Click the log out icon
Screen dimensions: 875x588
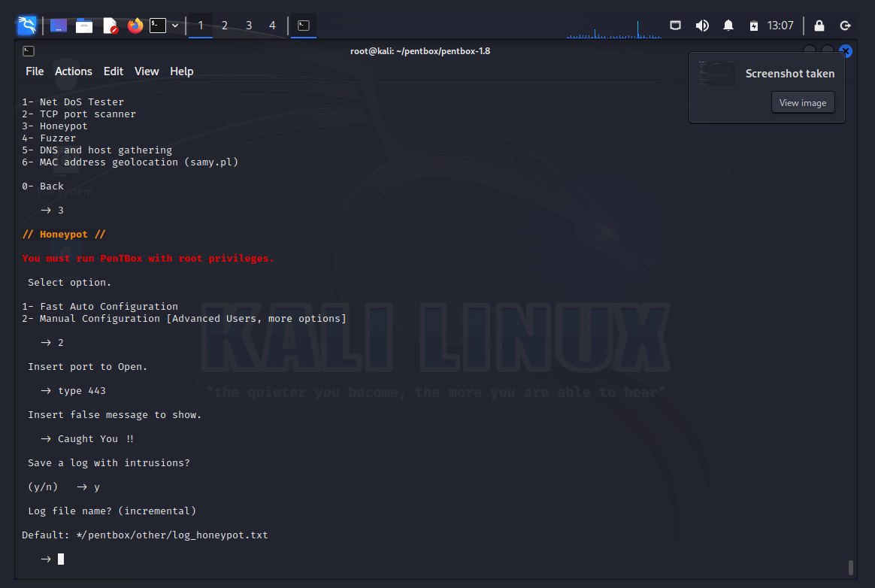846,26
